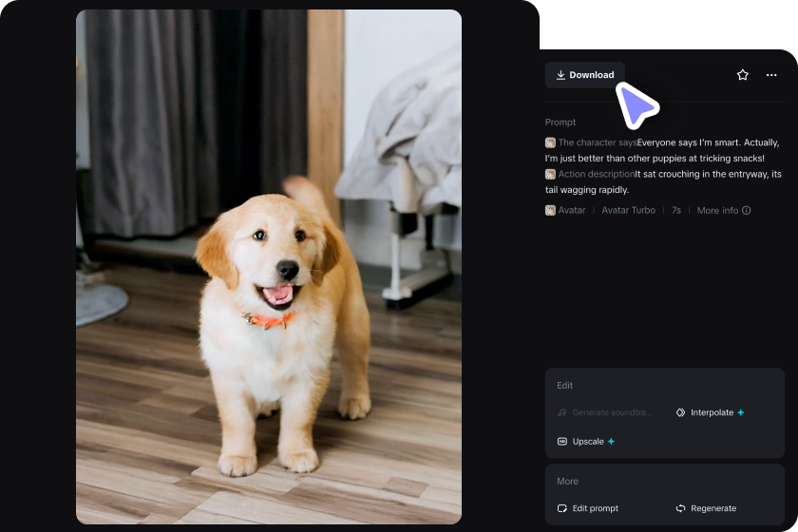798x532 pixels.
Task: Click the 'Edit' panel heading
Action: tap(565, 386)
